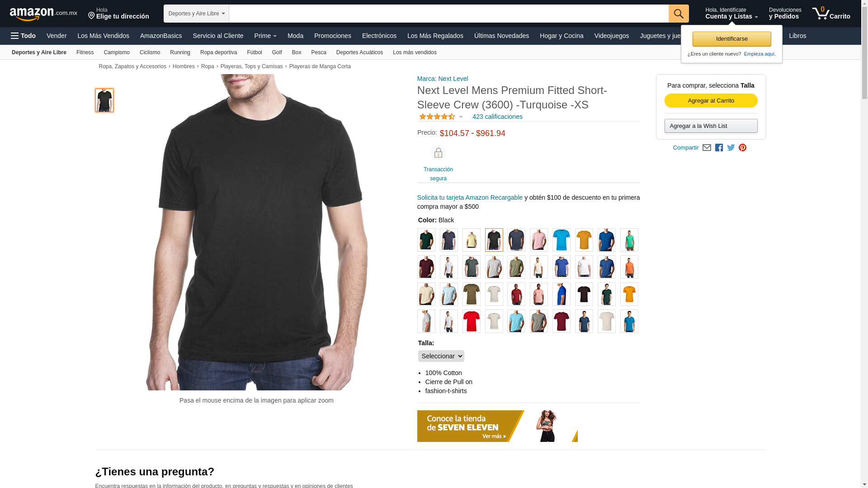The height and width of the screenshot is (488, 868).
Task: Click the black t-shirt image thumbnail
Action: pos(104,100)
